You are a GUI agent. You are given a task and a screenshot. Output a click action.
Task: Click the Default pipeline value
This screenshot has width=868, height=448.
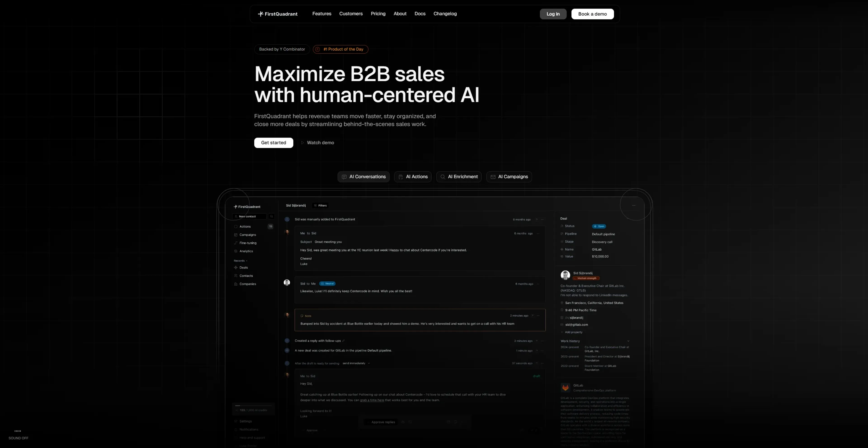603,234
